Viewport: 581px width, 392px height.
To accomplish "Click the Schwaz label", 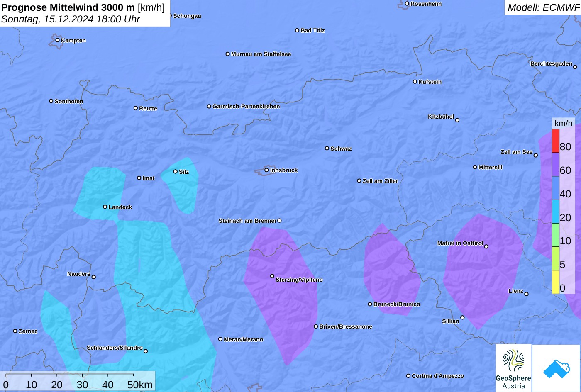I will point(341,149).
